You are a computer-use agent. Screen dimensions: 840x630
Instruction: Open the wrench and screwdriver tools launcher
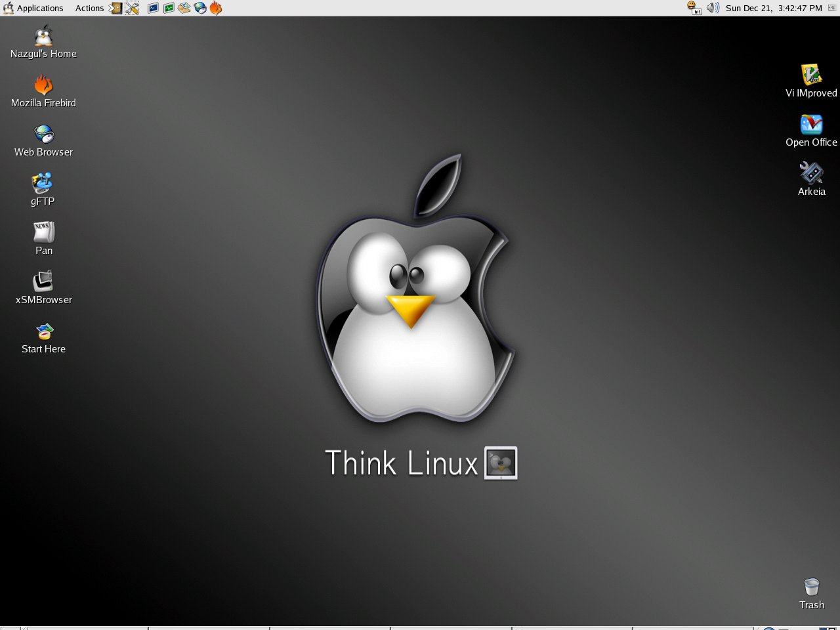click(x=132, y=8)
